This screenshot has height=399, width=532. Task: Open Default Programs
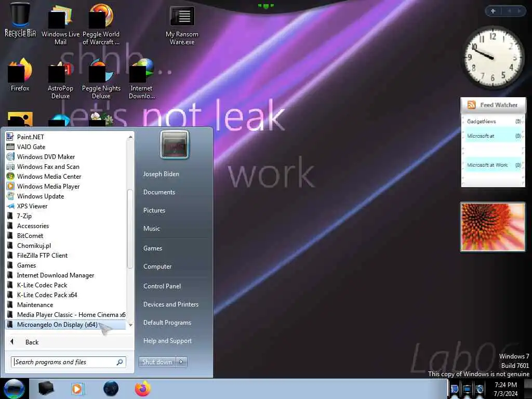[x=167, y=323]
